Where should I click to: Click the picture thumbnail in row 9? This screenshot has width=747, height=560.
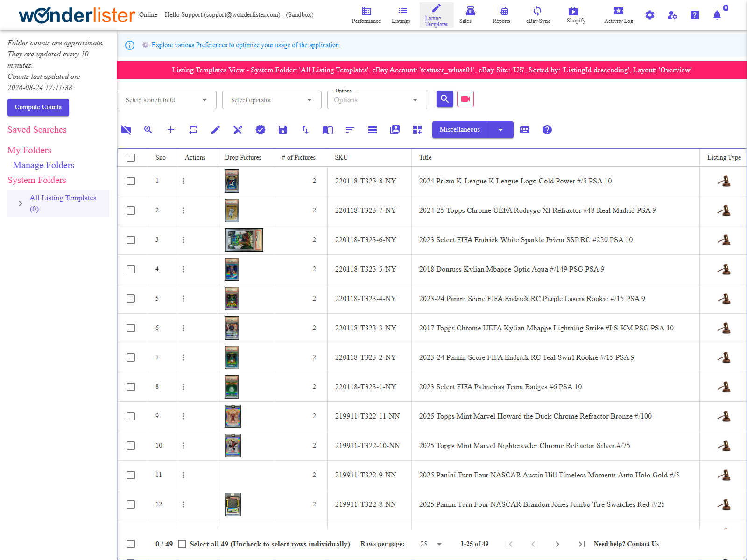233,416
